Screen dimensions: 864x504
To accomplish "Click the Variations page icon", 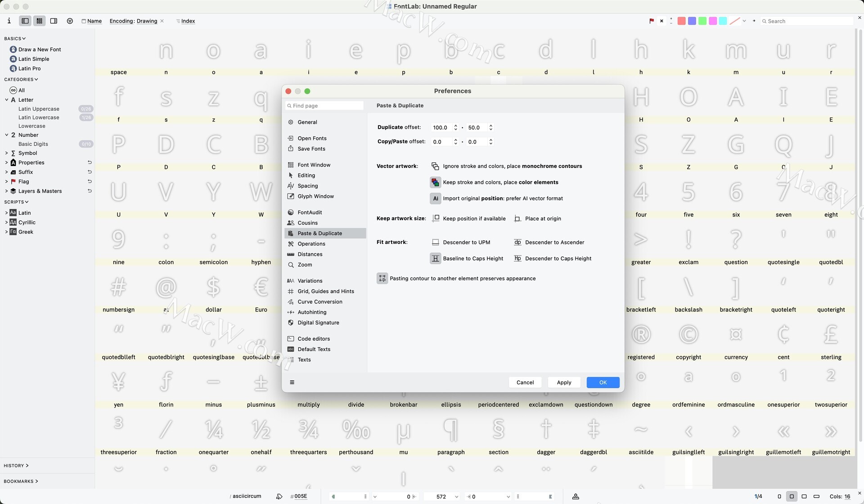I will pyautogui.click(x=291, y=281).
